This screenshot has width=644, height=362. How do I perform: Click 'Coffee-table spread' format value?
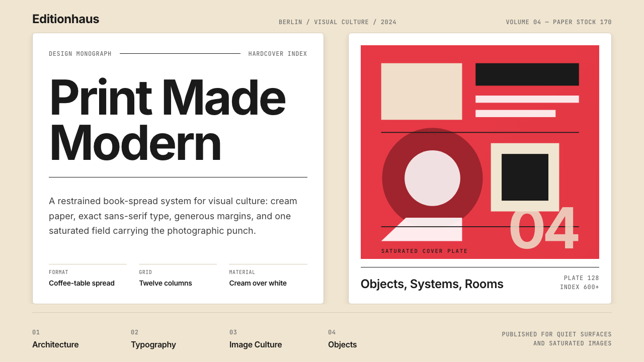82,283
